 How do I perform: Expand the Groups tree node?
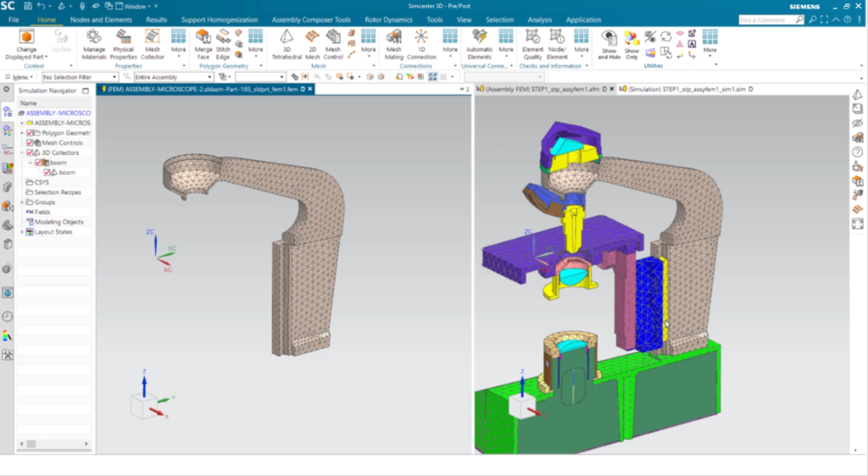[x=21, y=202]
